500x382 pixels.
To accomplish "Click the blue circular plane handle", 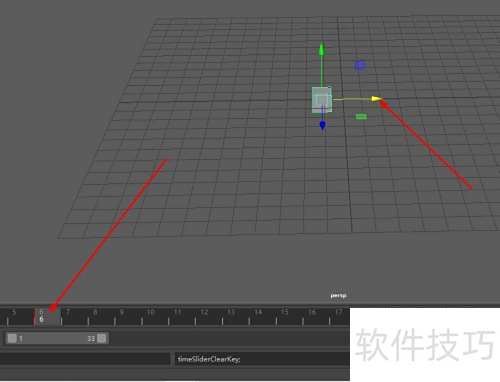I will pos(360,65).
